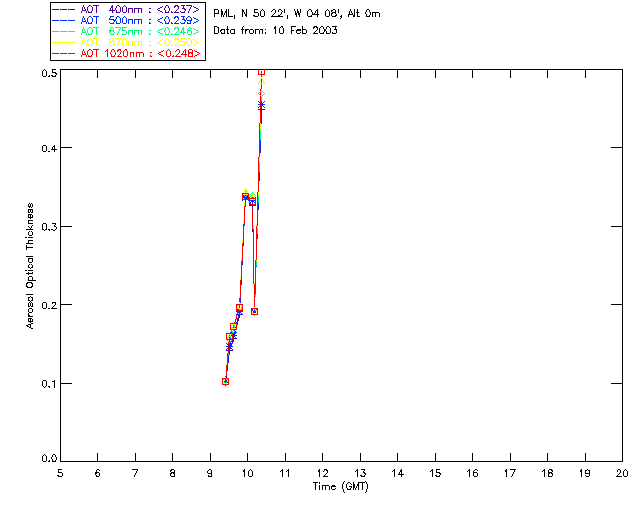Image resolution: width=640 pixels, height=512 pixels.
Task: Click the x-axis tick label 13
Action: [360, 473]
